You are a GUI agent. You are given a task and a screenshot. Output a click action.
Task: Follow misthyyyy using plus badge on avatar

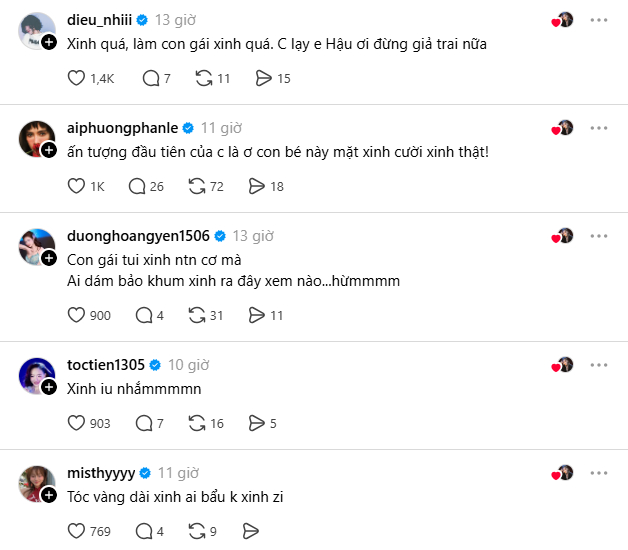pos(49,495)
